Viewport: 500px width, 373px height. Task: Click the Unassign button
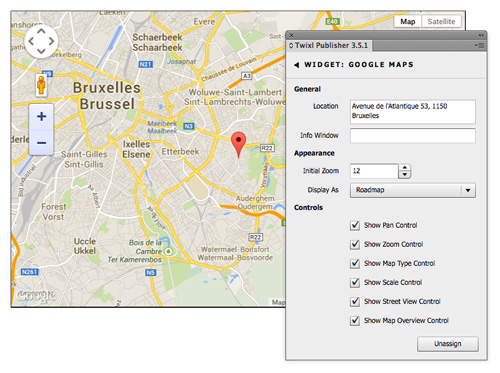coord(448,344)
